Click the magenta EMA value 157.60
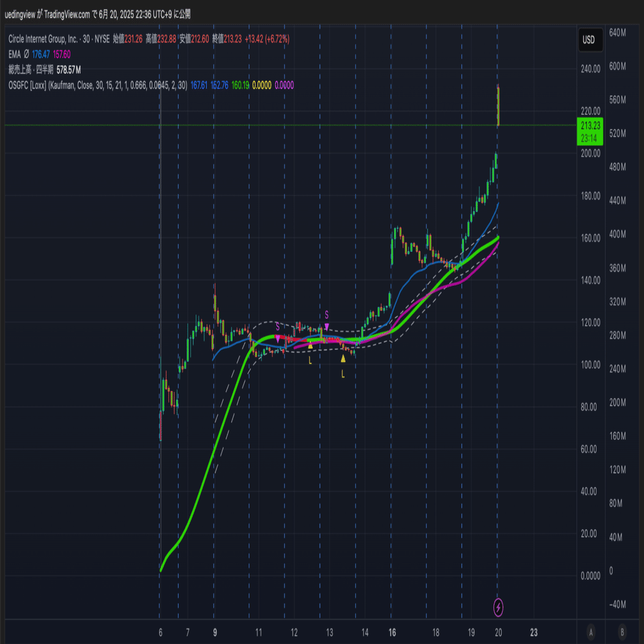This screenshot has width=644, height=644. [62, 54]
